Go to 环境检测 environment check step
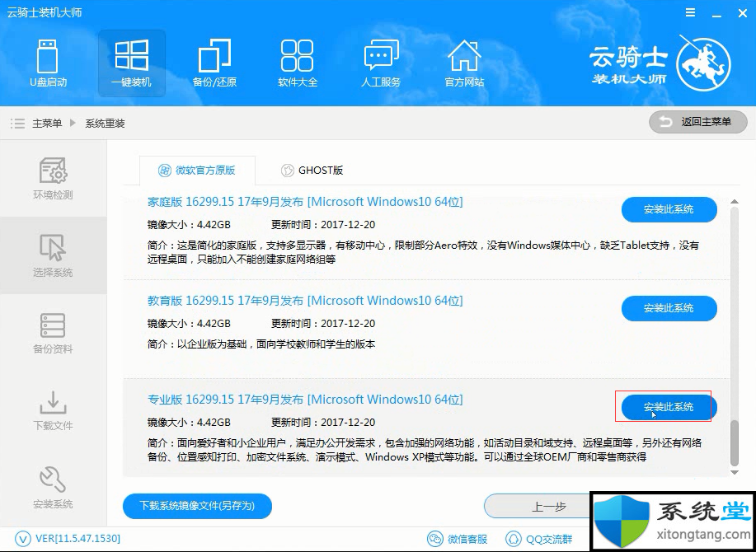 coord(53,179)
